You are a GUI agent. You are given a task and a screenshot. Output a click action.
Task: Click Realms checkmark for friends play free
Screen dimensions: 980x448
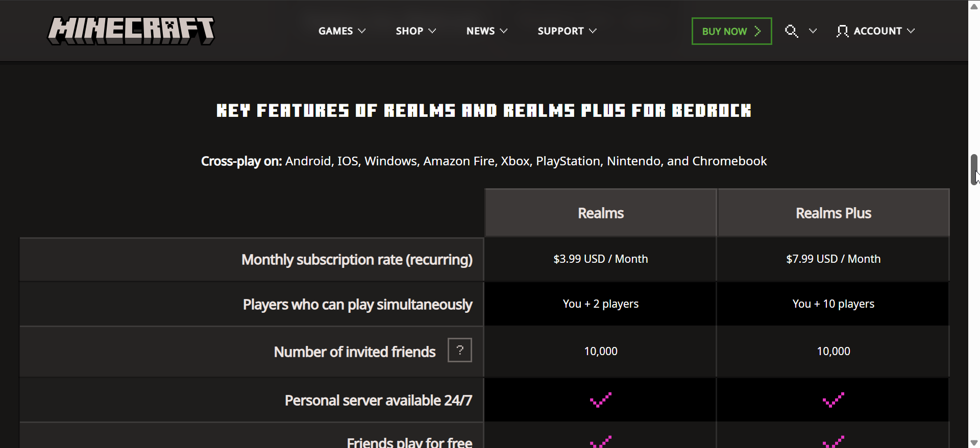[x=600, y=442]
